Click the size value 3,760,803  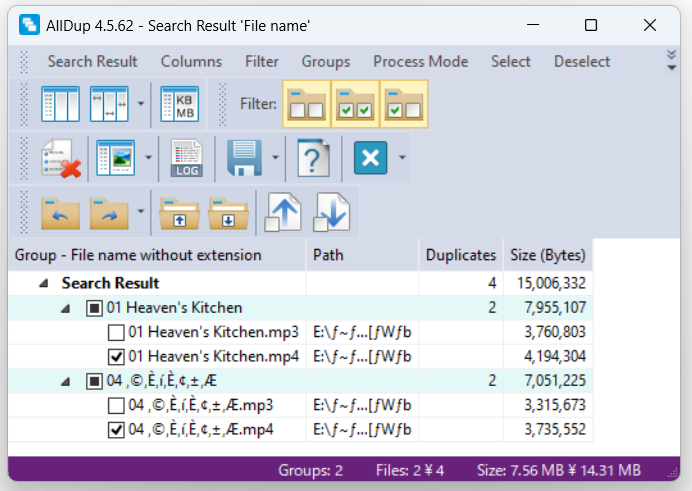(x=555, y=332)
